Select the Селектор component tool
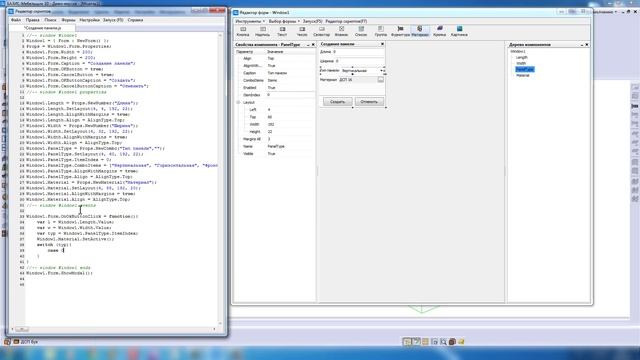640x360 pixels. (322, 31)
